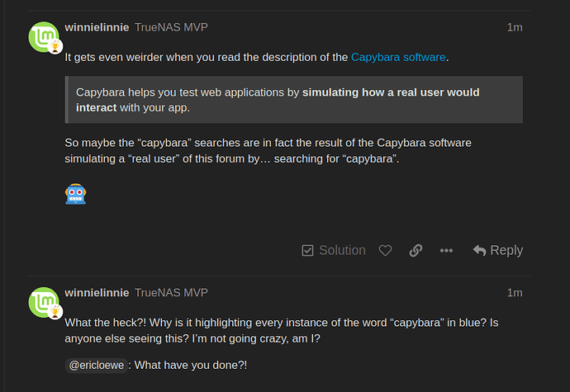
Task: Open winnielinnie's avatar on the first post
Action: coord(44,36)
